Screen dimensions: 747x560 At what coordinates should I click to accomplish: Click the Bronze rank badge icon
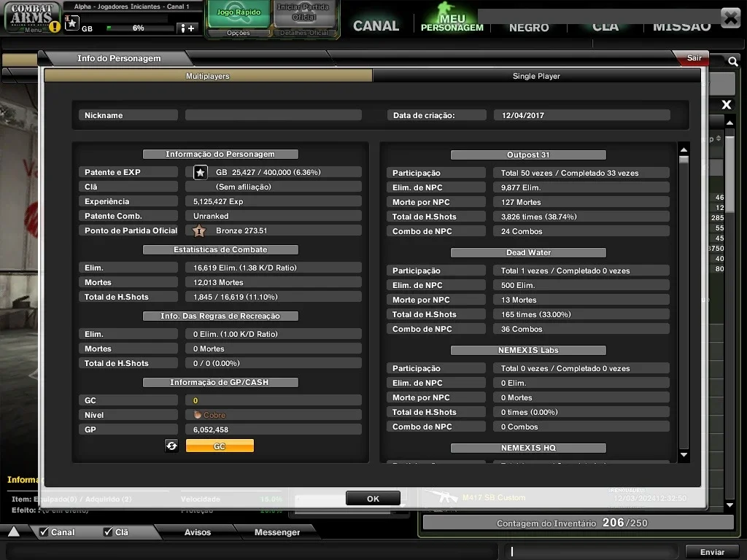199,231
